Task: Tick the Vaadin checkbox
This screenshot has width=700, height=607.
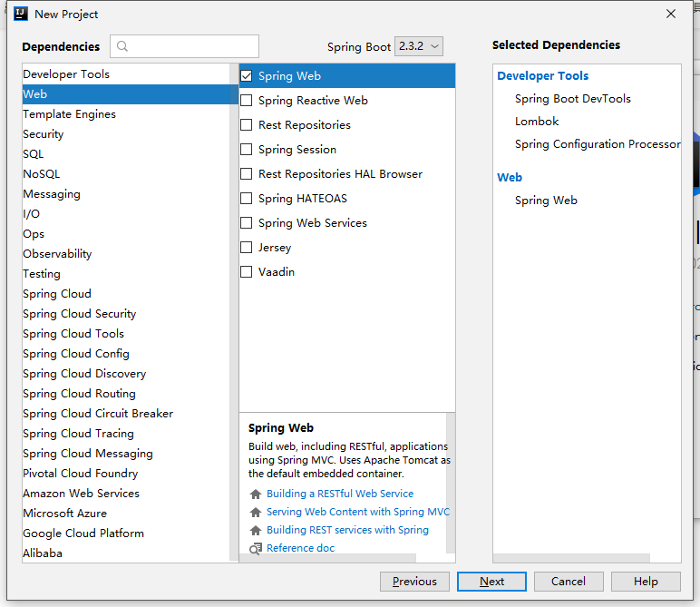Action: point(247,272)
